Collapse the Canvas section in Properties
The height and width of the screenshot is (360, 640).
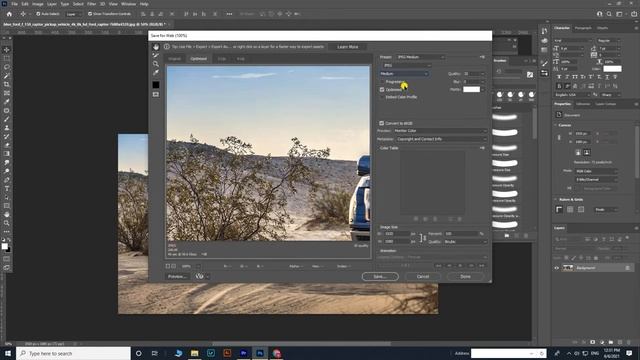[556, 125]
